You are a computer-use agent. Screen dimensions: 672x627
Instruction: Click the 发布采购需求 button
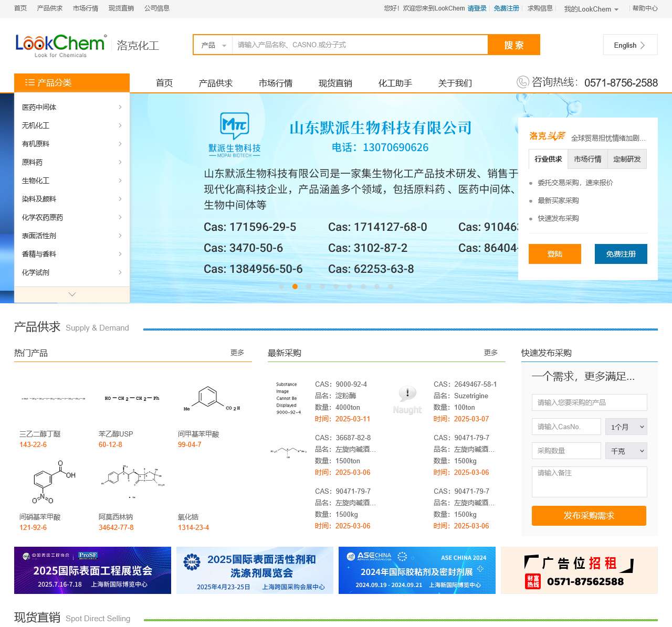tap(589, 516)
